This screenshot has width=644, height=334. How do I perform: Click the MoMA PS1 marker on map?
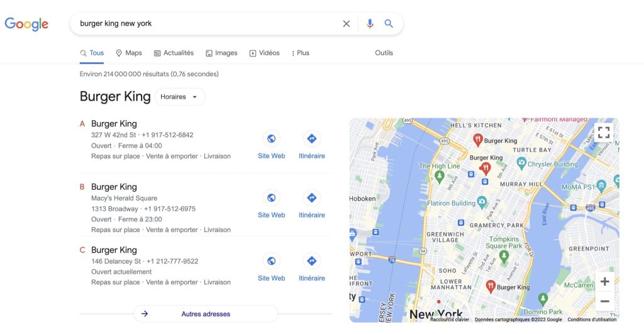click(x=601, y=186)
